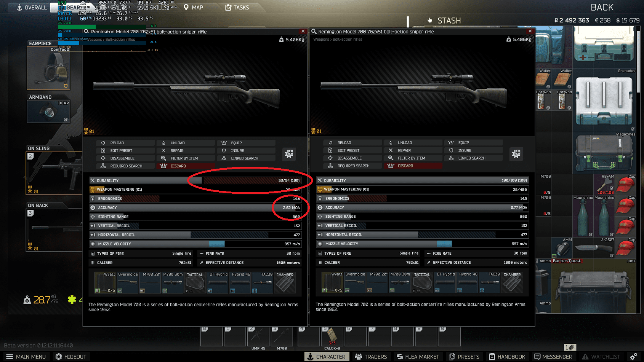Viewport: 644px width, 362px height.
Task: Open the WATCHLIST
Action: [x=601, y=357]
